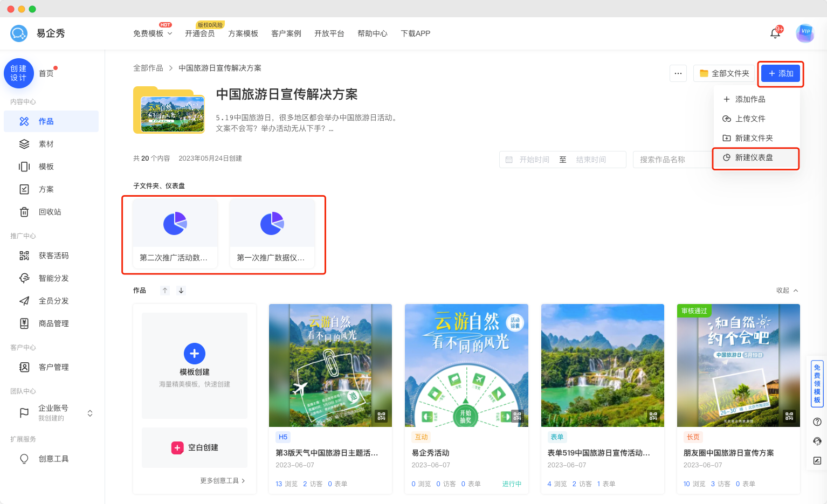Click the 搜索作品名称 search field
Viewport: 827px width, 504px height.
tap(672, 160)
